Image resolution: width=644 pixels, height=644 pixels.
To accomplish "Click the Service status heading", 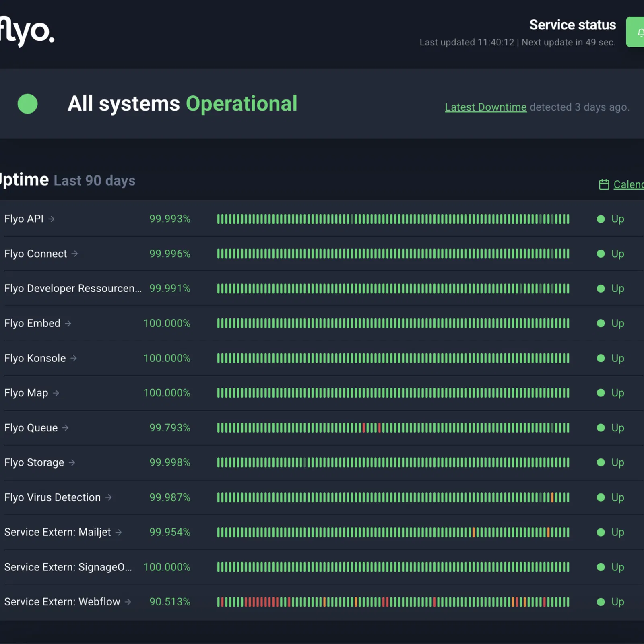I will coord(572,25).
